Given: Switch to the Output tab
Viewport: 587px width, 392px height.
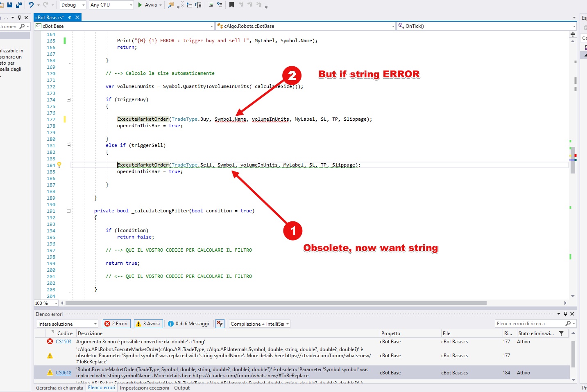Looking at the screenshot, I should (182, 388).
